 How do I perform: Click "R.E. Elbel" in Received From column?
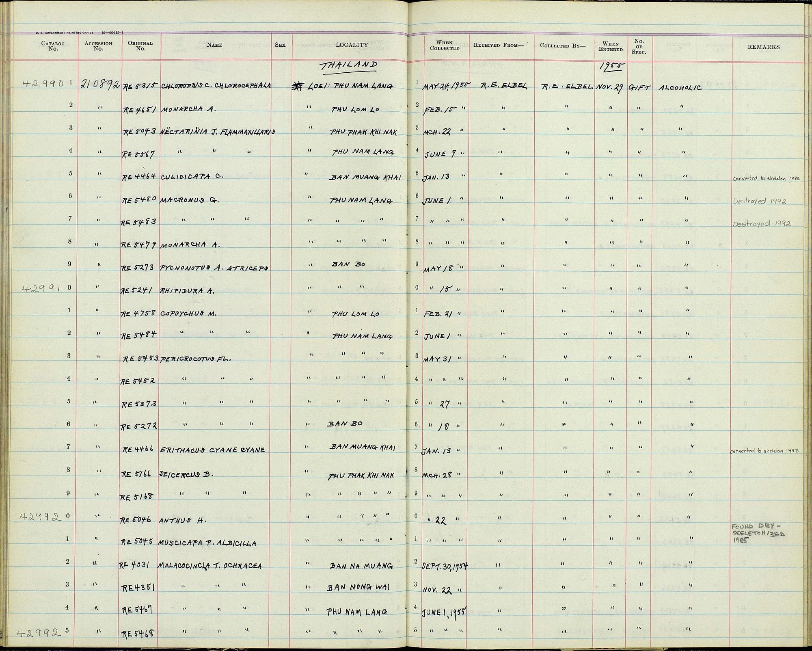click(503, 86)
